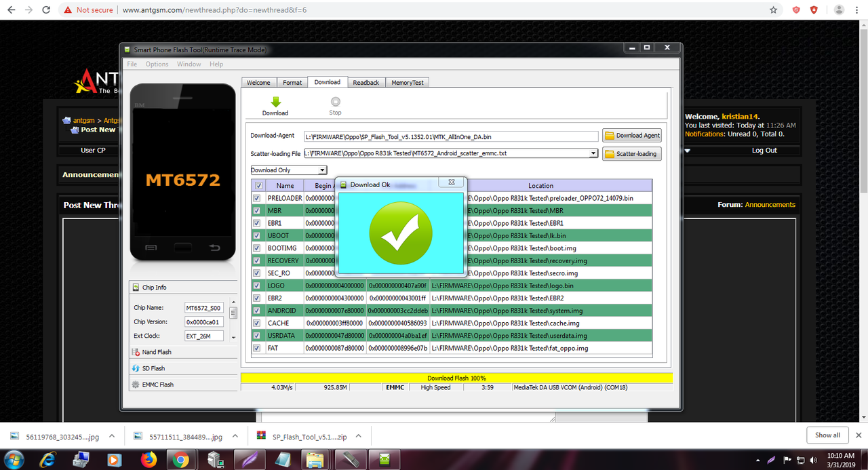The image size is (868, 470).
Task: Click Show all downloads button
Action: tap(827, 435)
